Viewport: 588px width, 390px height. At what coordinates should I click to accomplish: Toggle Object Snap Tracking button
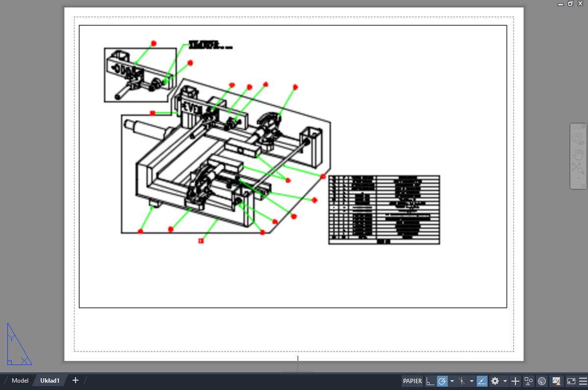pos(482,381)
